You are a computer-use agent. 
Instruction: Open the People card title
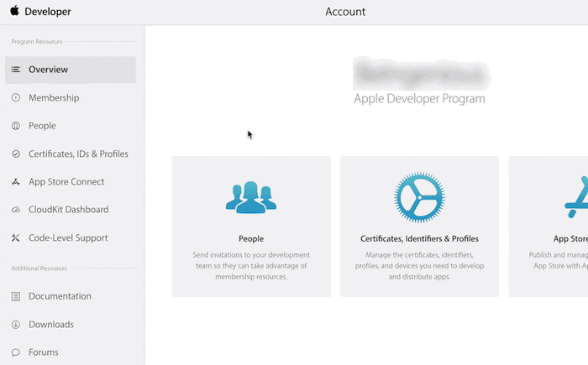251,238
